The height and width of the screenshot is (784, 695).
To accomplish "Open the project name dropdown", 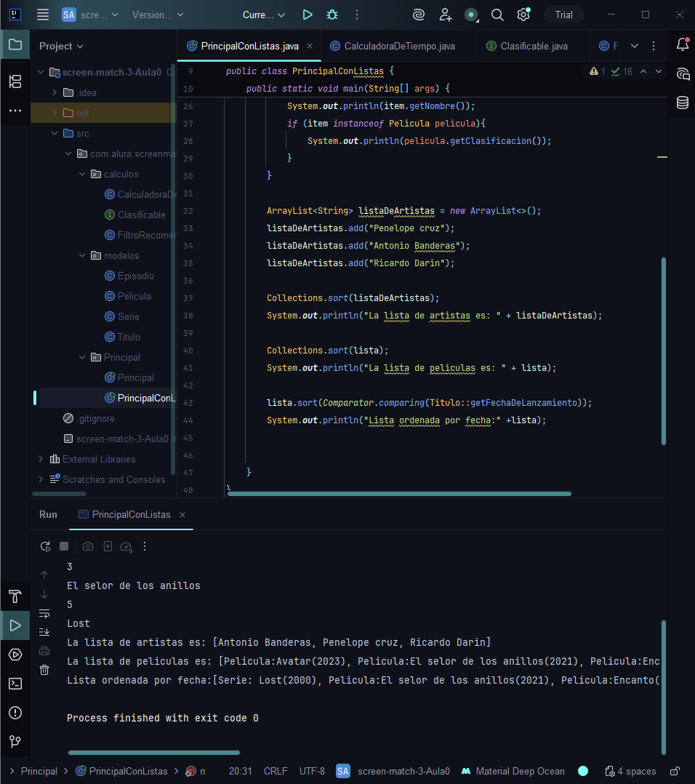I will tap(90, 15).
